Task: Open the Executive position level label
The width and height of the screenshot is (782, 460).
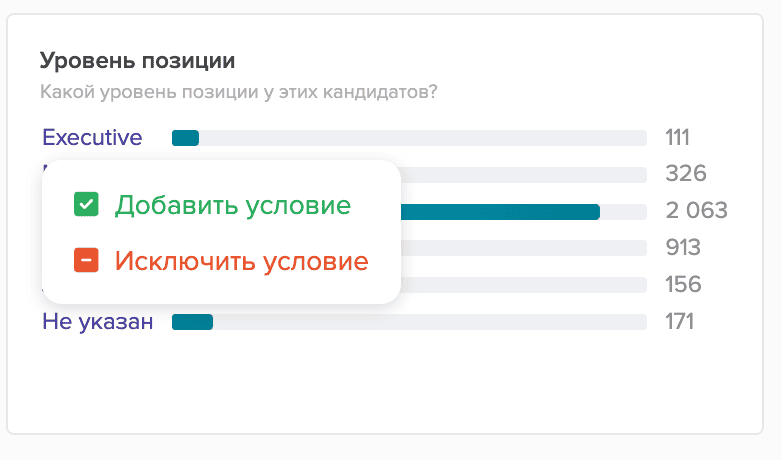Action: coord(92,138)
